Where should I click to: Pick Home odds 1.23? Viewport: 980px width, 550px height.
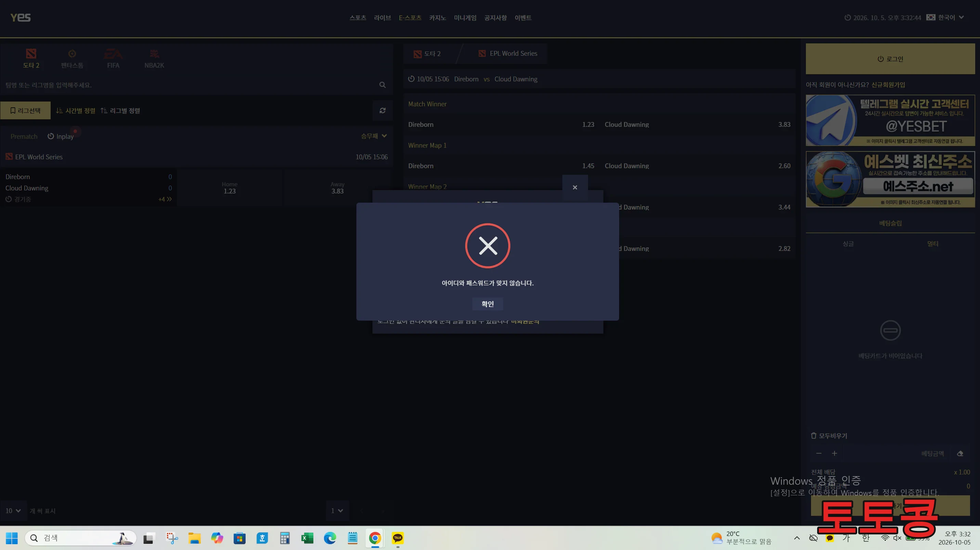pos(230,188)
